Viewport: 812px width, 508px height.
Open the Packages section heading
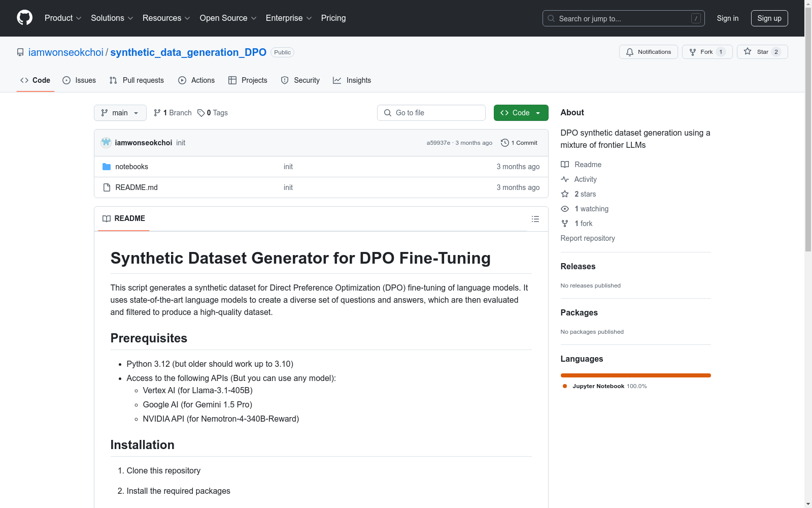coord(579,312)
